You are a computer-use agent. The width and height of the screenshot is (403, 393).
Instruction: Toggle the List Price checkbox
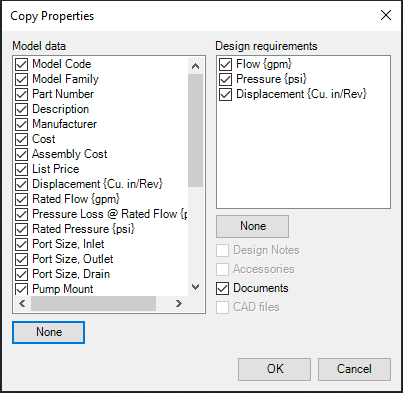(x=21, y=169)
